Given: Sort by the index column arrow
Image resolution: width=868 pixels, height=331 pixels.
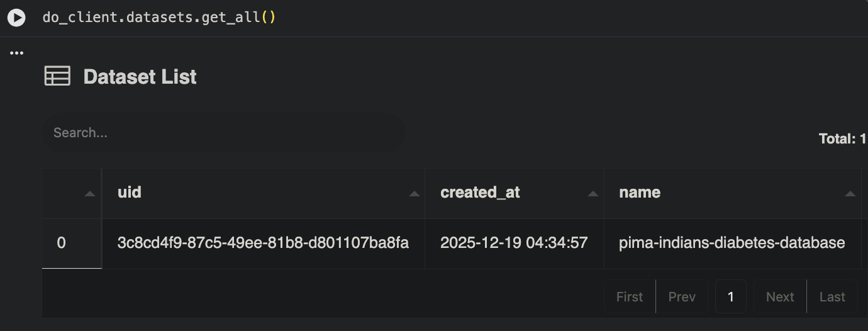Looking at the screenshot, I should click(x=90, y=194).
